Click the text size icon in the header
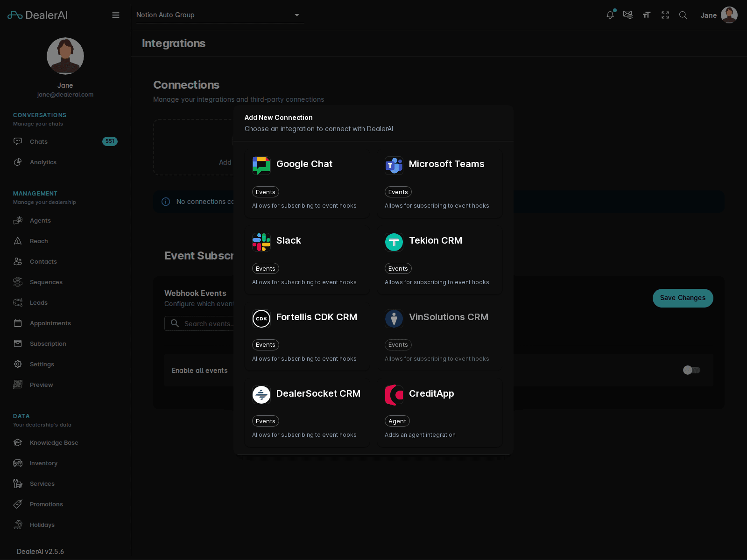This screenshot has height=560, width=747. (646, 15)
